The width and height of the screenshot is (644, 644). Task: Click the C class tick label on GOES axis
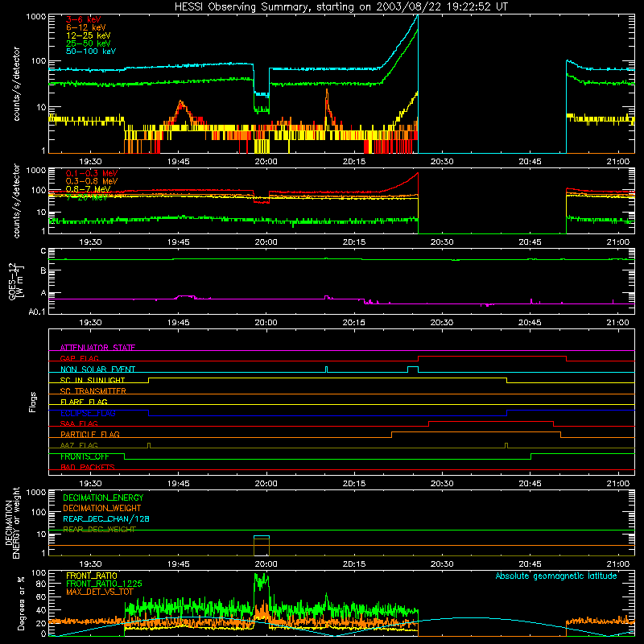point(43,251)
